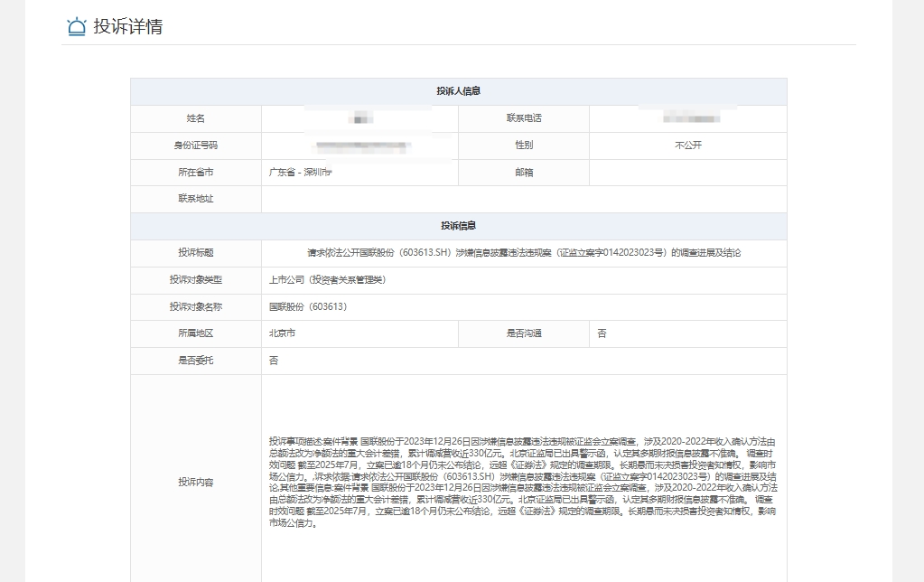
Task: Click the 身份证号码 label cell
Action: 196,145
